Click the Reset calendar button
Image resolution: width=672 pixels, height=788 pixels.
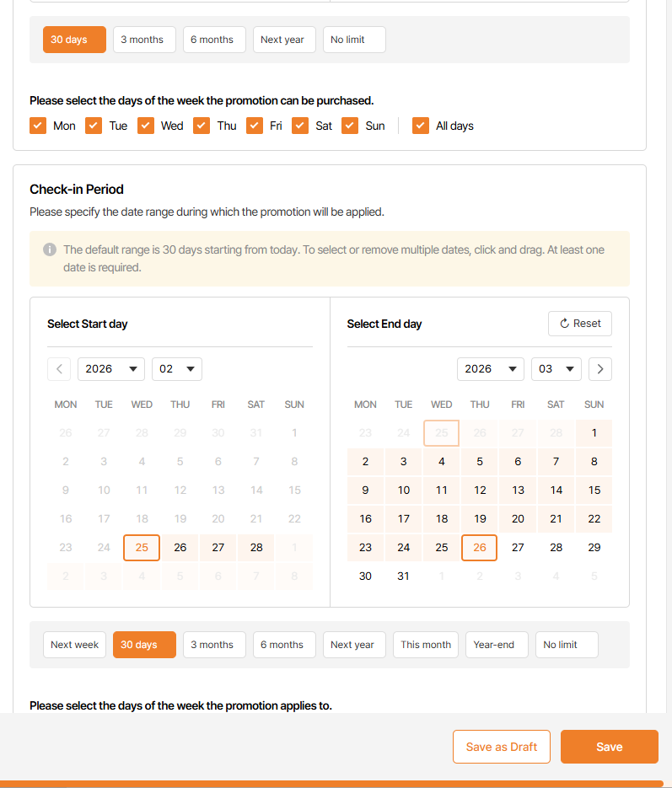click(x=580, y=324)
